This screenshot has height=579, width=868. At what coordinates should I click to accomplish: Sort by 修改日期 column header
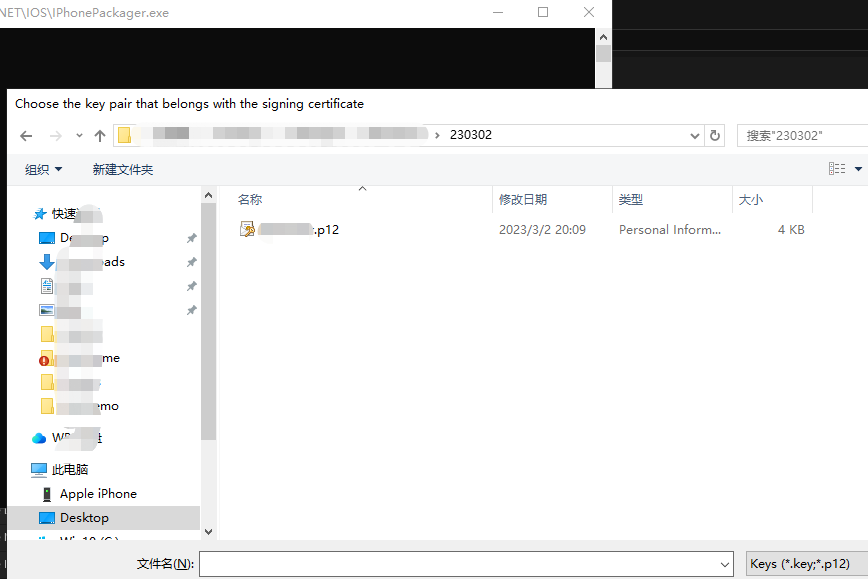523,200
